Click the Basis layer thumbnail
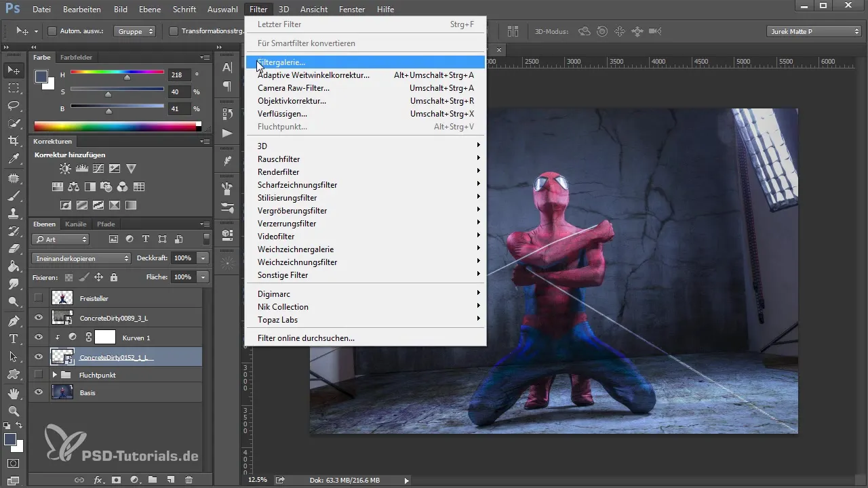This screenshot has width=868, height=488. click(x=62, y=392)
